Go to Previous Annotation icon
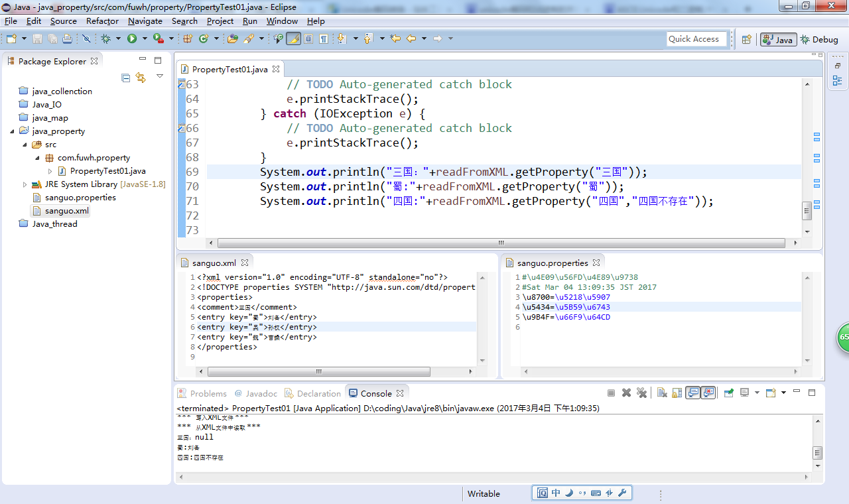 coord(368,38)
